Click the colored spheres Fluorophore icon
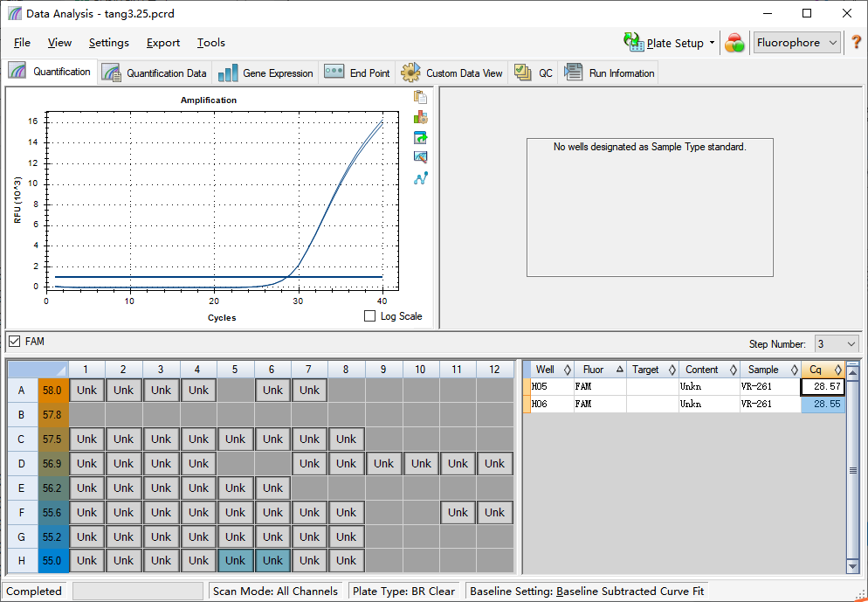 [734, 43]
